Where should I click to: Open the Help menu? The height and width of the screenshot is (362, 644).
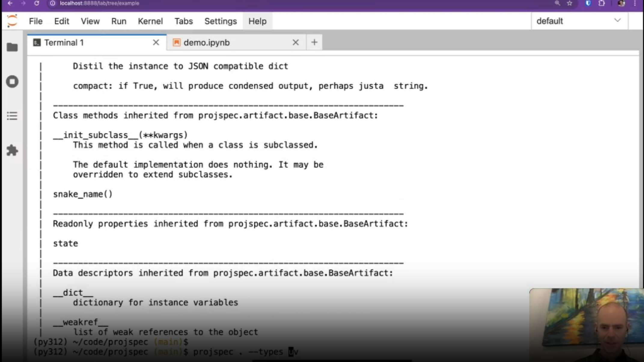coord(257,21)
